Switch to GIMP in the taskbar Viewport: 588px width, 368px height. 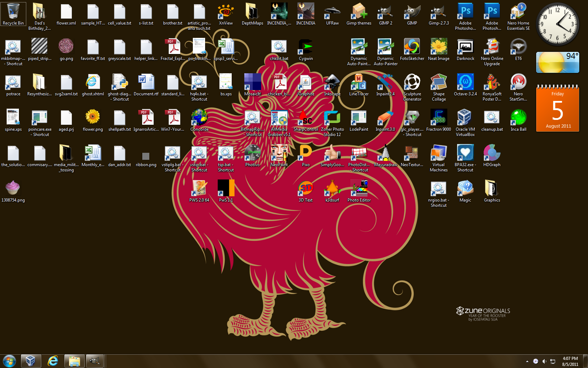click(95, 361)
